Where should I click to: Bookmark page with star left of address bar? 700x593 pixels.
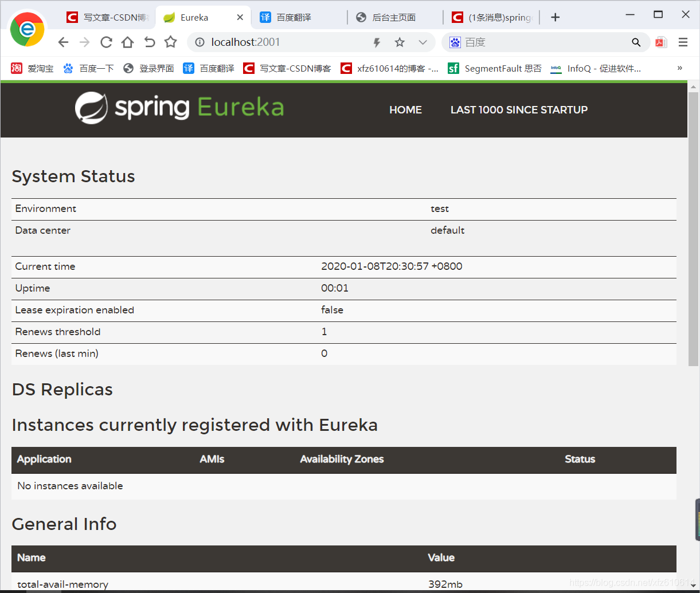170,42
